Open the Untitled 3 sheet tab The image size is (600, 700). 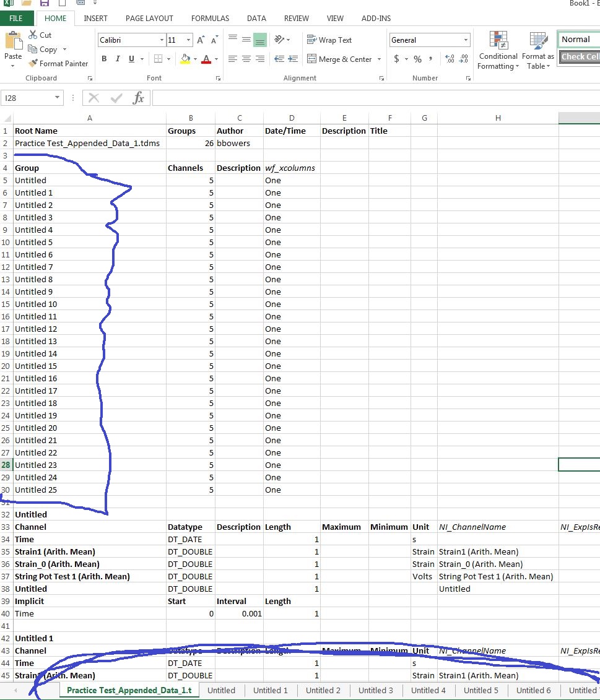click(375, 690)
